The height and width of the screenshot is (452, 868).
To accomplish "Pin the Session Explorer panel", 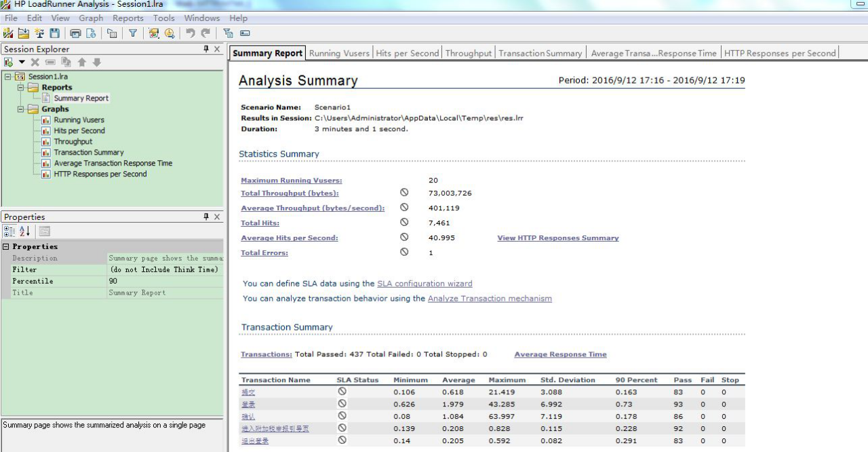I will tap(206, 49).
